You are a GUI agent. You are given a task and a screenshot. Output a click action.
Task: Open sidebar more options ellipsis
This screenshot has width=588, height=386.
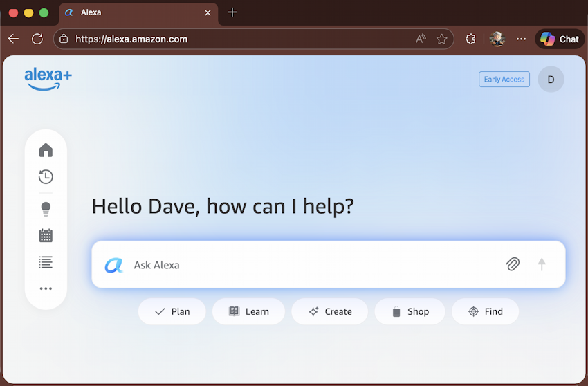pos(46,288)
